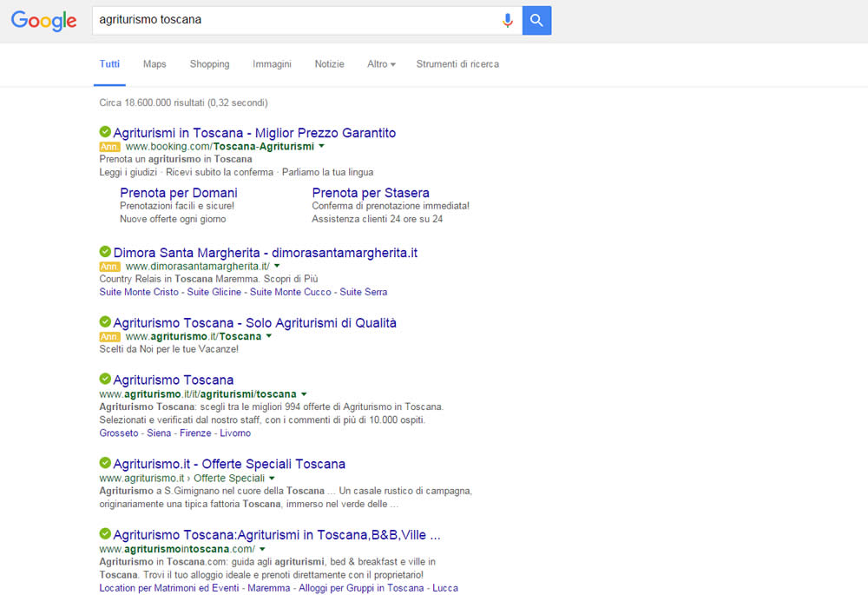Image resolution: width=868 pixels, height=595 pixels.
Task: Switch to the Immagini tab
Action: pos(272,64)
